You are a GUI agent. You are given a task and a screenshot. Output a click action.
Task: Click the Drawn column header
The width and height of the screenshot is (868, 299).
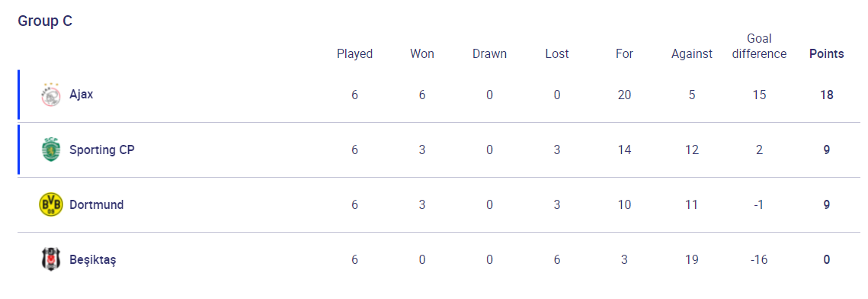click(x=489, y=53)
